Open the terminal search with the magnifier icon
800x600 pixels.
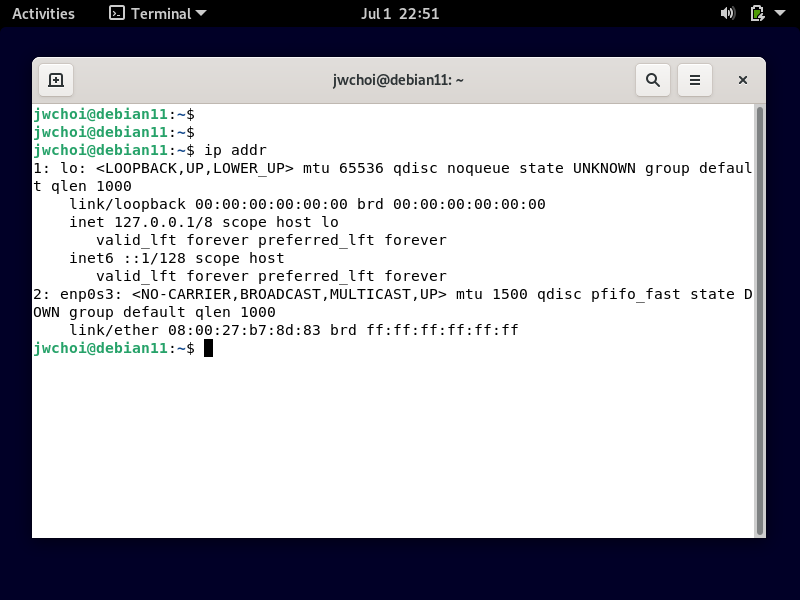coord(653,79)
